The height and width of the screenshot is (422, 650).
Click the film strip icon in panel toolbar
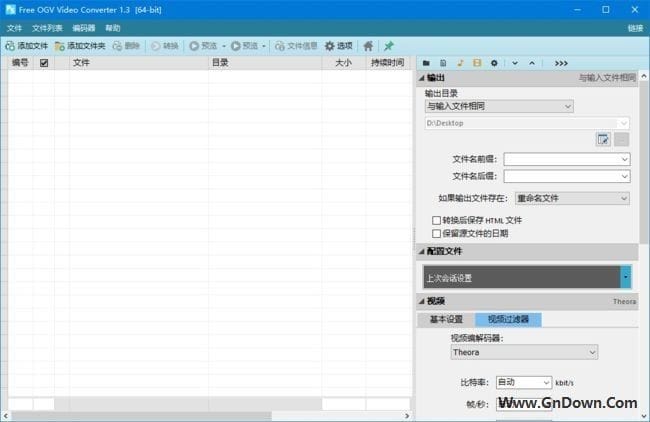(477, 63)
